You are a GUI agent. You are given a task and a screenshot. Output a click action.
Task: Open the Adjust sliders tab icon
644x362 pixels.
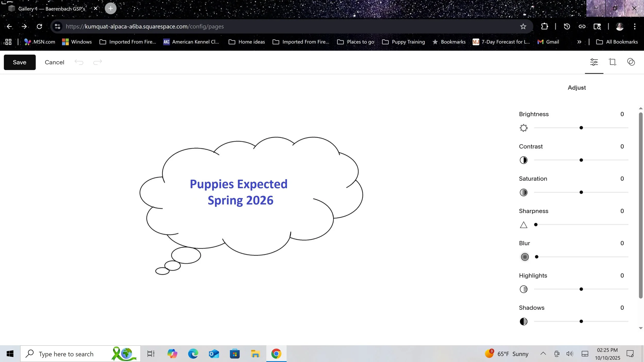[594, 62]
